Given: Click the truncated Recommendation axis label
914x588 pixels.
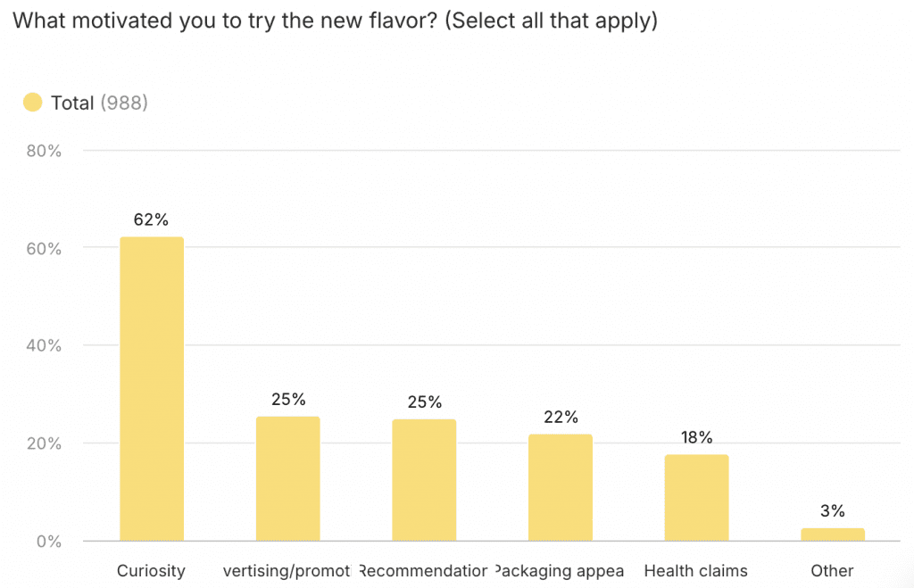Looking at the screenshot, I should click(423, 571).
